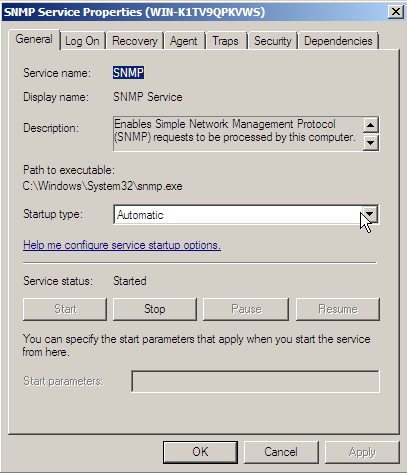Click the Cancel button
The image size is (407, 473).
(x=281, y=452)
